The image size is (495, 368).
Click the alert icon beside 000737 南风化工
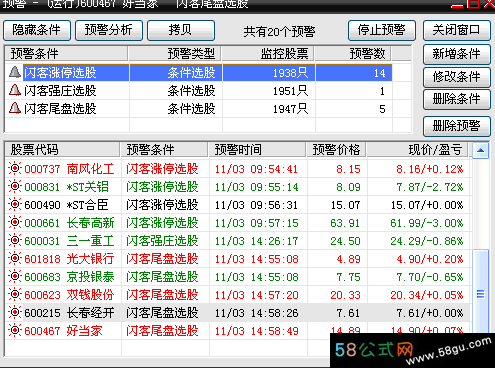tap(15, 169)
